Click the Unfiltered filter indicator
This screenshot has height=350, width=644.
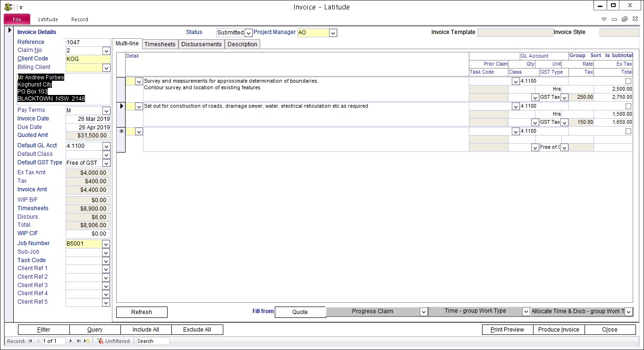coord(113,341)
